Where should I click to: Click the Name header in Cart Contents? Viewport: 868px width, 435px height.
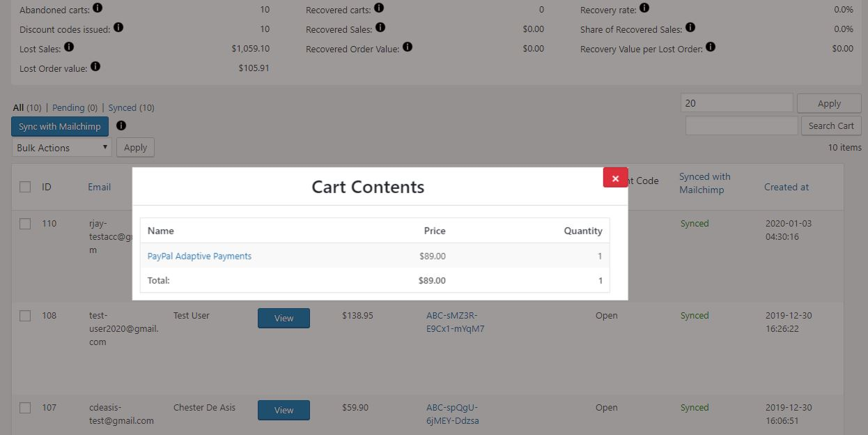(161, 231)
